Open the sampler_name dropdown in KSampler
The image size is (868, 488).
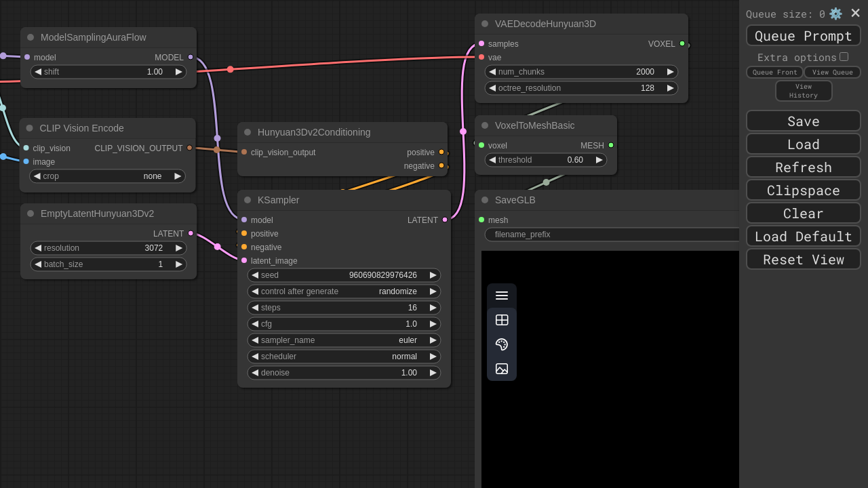tap(344, 340)
